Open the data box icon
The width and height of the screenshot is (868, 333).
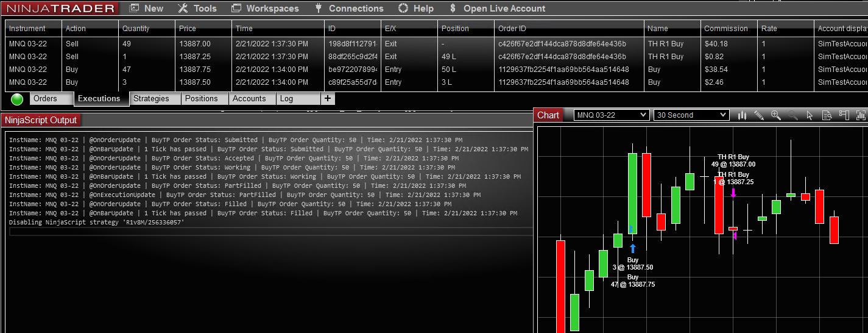click(x=827, y=115)
